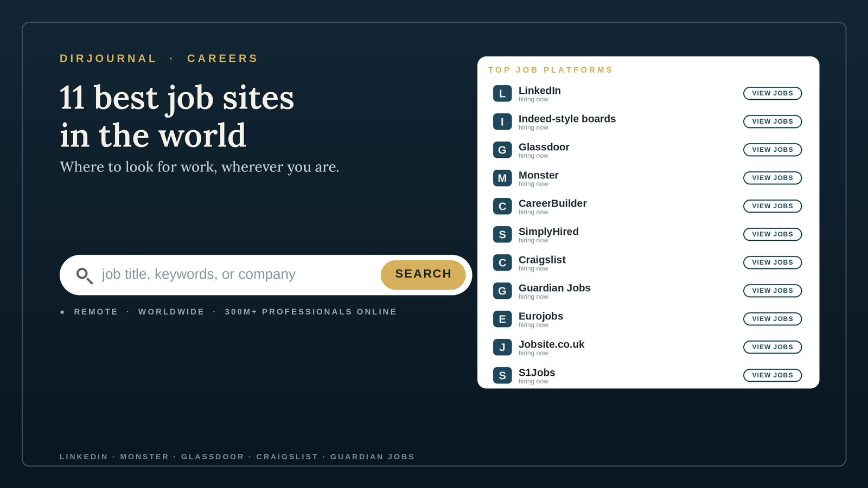The height and width of the screenshot is (488, 868).
Task: Select the SimplyHired platform name
Action: pyautogui.click(x=548, y=232)
